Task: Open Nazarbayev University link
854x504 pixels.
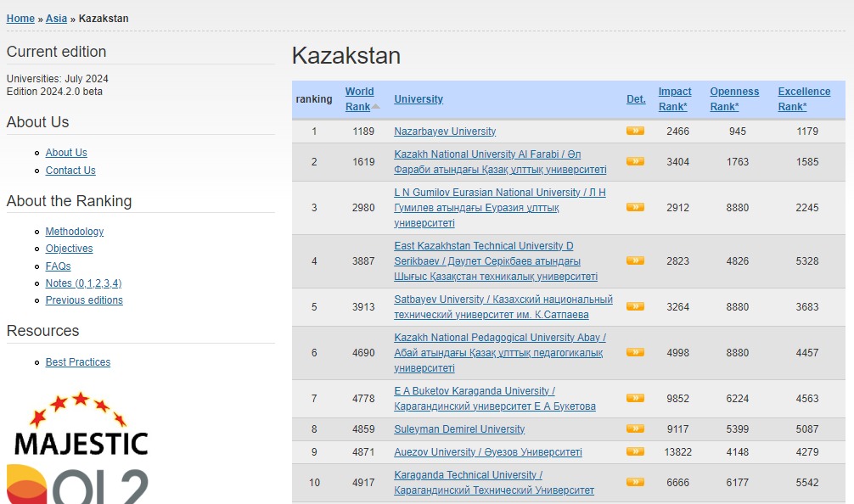Action: (x=445, y=132)
